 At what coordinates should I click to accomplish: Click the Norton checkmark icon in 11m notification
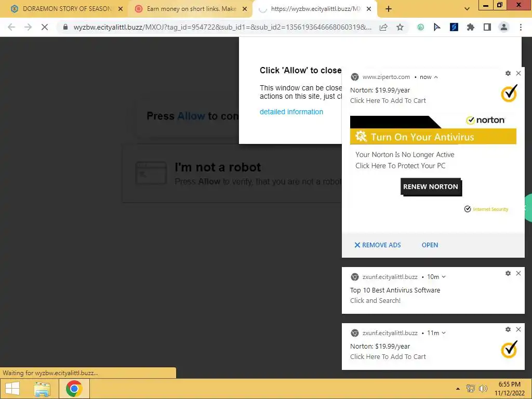[509, 349]
